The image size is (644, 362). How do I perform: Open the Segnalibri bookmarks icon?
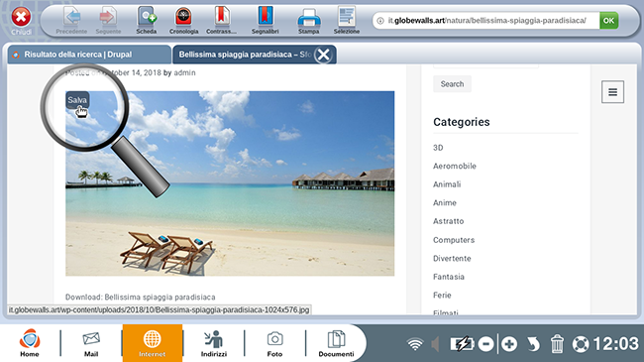[x=266, y=20]
